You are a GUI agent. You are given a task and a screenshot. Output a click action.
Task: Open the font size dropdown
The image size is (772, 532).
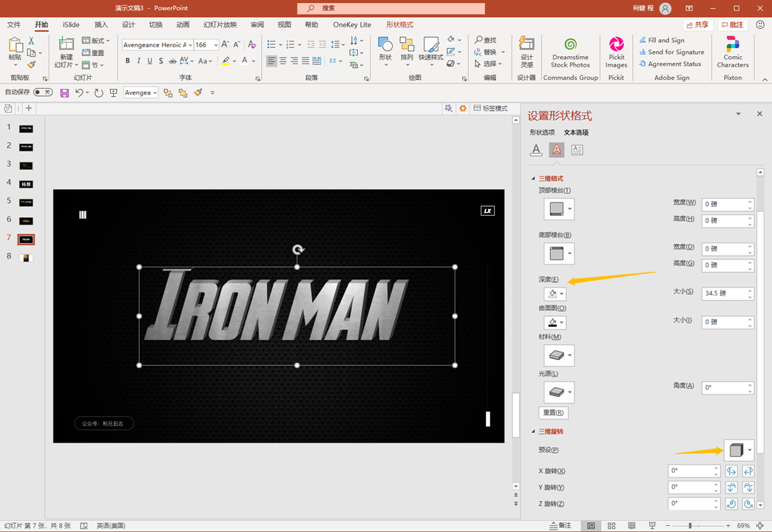tap(216, 45)
